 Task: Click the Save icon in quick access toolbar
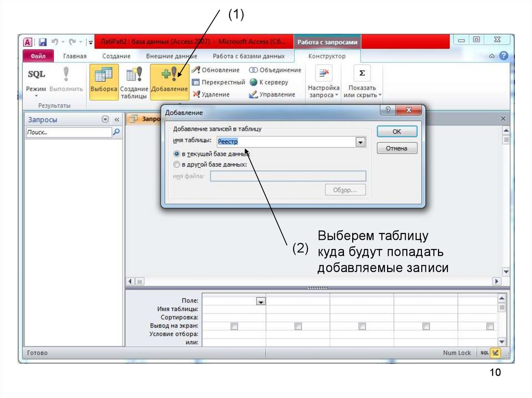(x=43, y=42)
